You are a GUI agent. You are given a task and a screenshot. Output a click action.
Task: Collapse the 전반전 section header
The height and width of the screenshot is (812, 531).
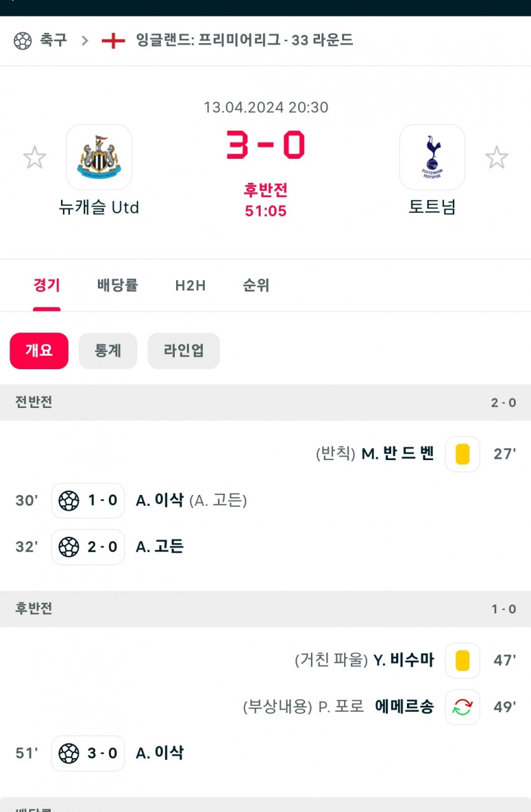pyautogui.click(x=265, y=402)
